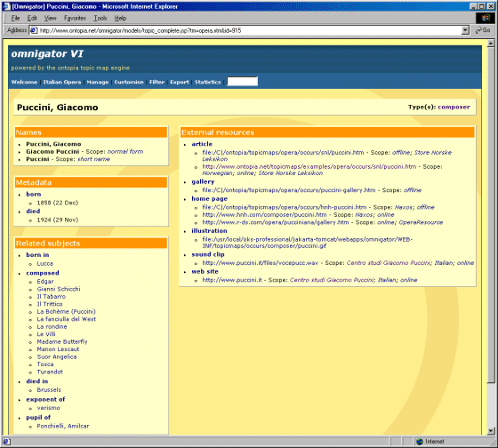Screen dimensions: 498x448
Task: Open the puccini-gallery.htm file link
Action: click(x=289, y=190)
